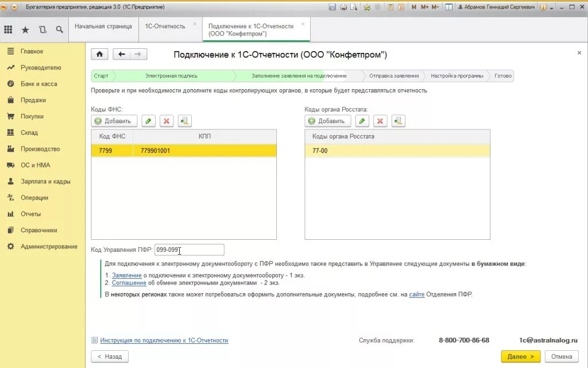This screenshot has height=368, width=588.
Task: Open the 1C main menu dropdown in title bar
Action: tap(14, 7)
